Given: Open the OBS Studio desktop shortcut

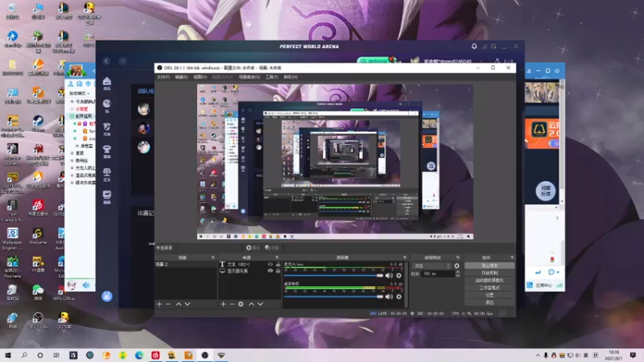Looking at the screenshot, I should pos(38,320).
